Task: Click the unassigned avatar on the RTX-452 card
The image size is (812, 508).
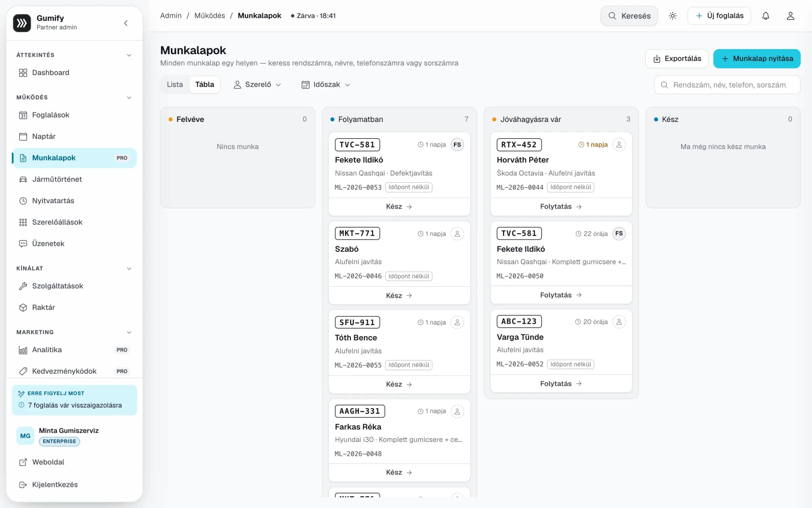Action: coord(619,145)
